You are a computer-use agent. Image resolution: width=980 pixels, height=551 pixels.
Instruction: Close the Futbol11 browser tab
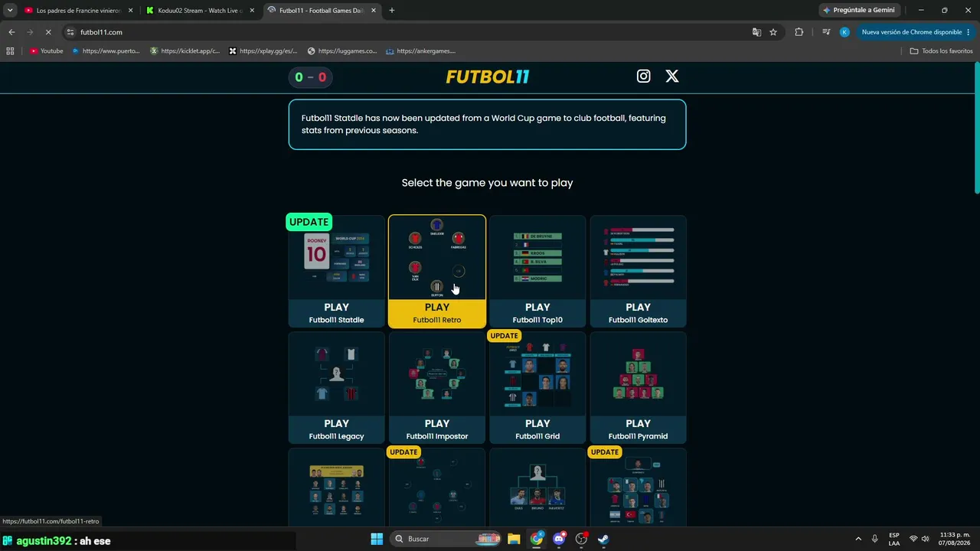tap(373, 11)
